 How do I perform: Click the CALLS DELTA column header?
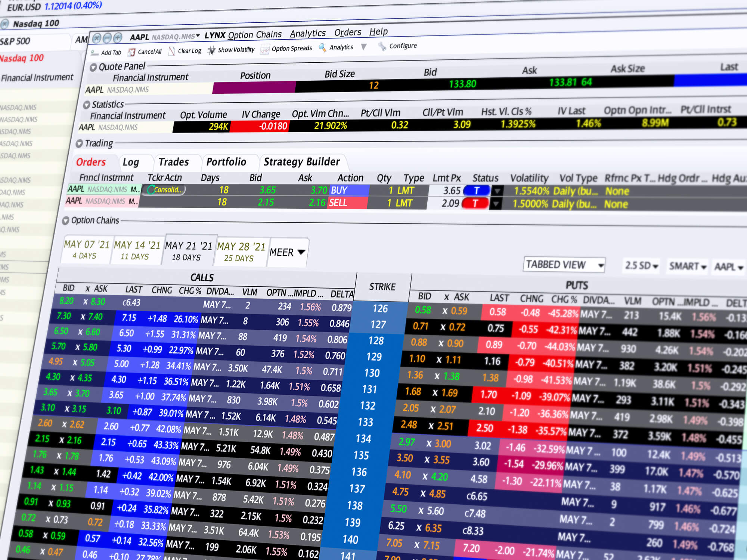342,294
